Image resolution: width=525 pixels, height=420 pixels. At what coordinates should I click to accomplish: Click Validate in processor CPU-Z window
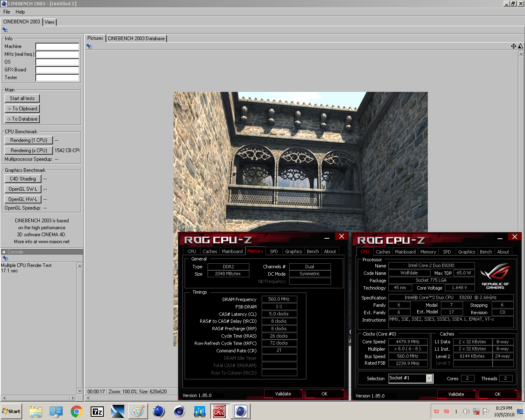coord(456,394)
